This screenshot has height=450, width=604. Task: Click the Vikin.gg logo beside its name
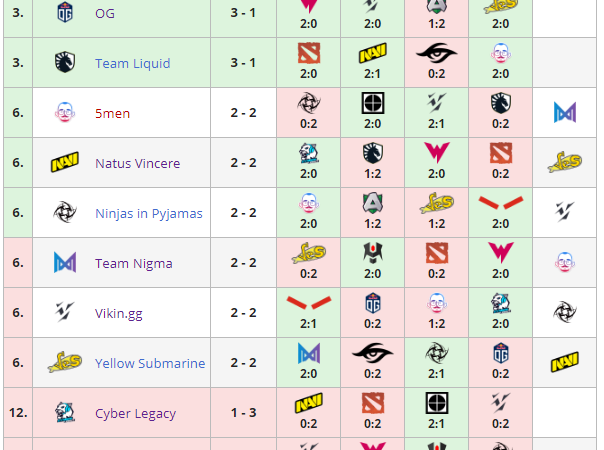coord(65,312)
